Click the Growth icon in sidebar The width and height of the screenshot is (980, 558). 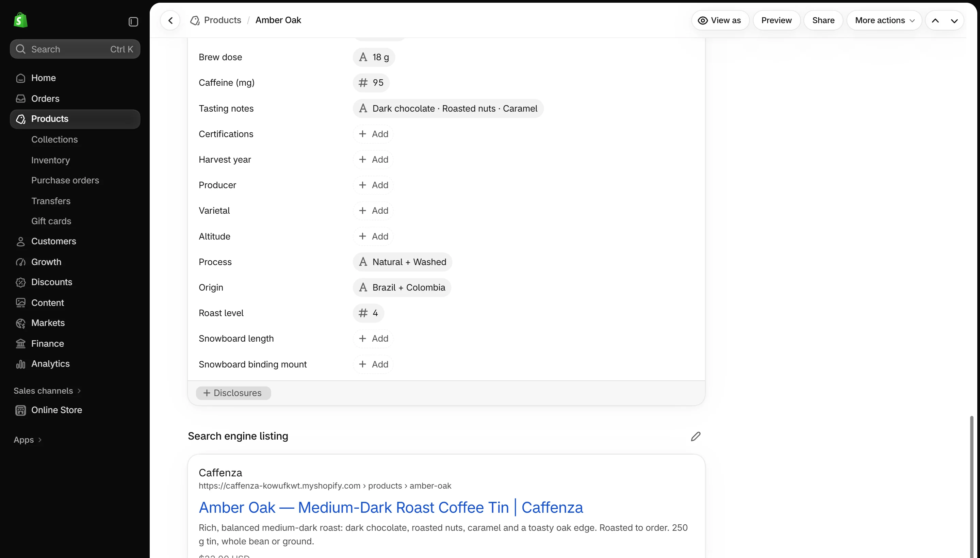21,262
